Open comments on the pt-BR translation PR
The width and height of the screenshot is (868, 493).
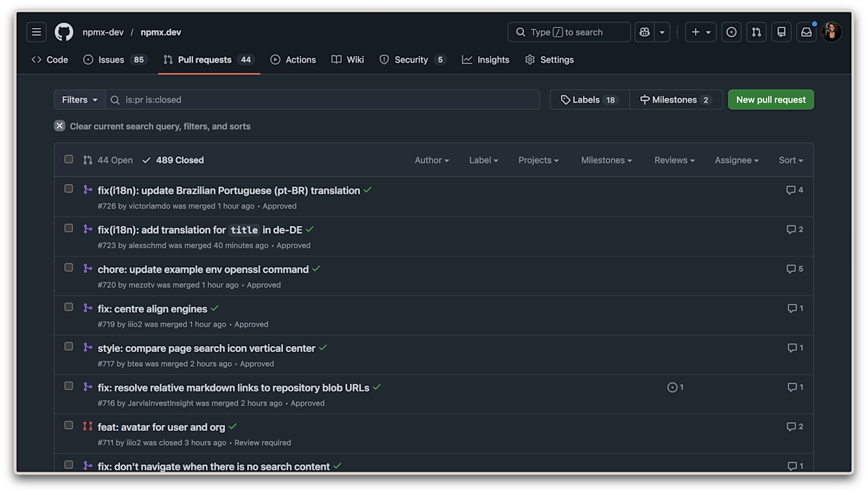click(x=795, y=190)
